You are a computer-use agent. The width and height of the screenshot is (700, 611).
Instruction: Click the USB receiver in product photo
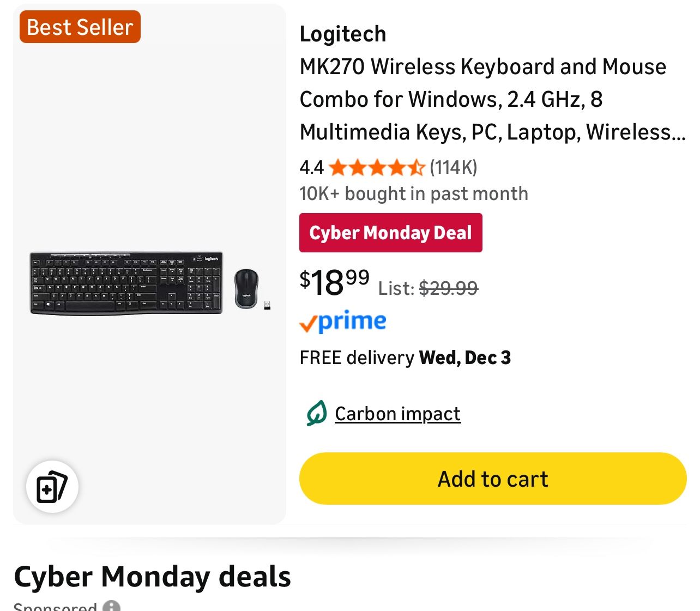[267, 305]
